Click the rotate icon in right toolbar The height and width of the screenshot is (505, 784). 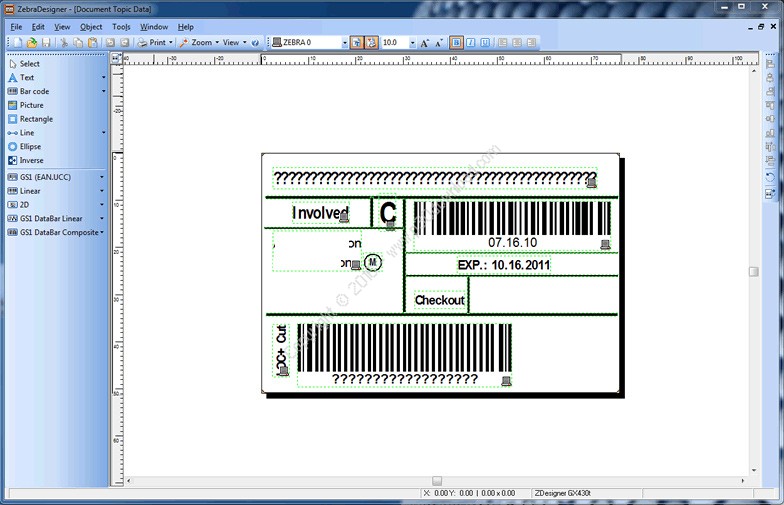pos(770,177)
